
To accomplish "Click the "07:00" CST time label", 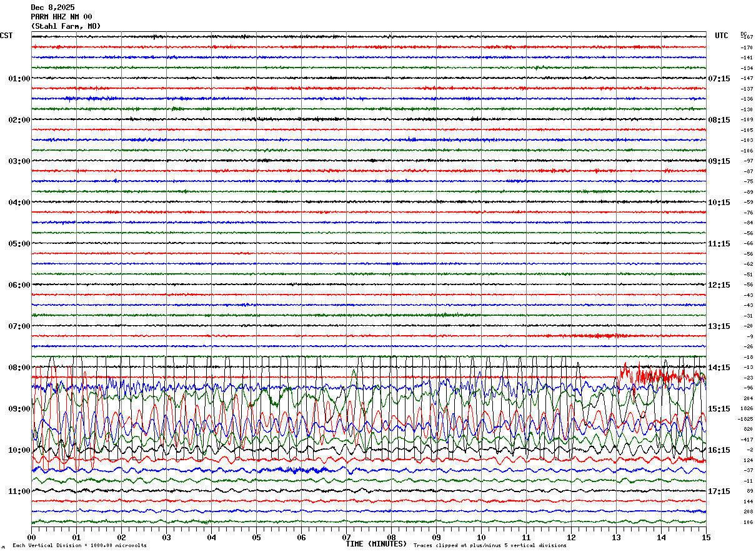I will [x=19, y=326].
